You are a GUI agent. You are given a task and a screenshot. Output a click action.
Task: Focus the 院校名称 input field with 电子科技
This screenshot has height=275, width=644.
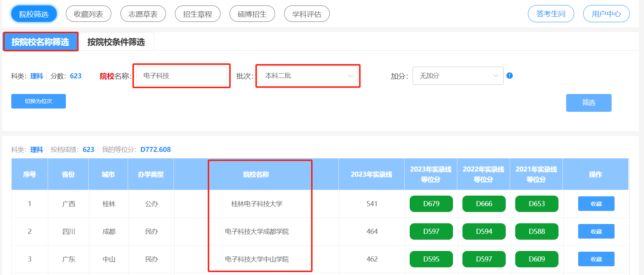pos(182,76)
